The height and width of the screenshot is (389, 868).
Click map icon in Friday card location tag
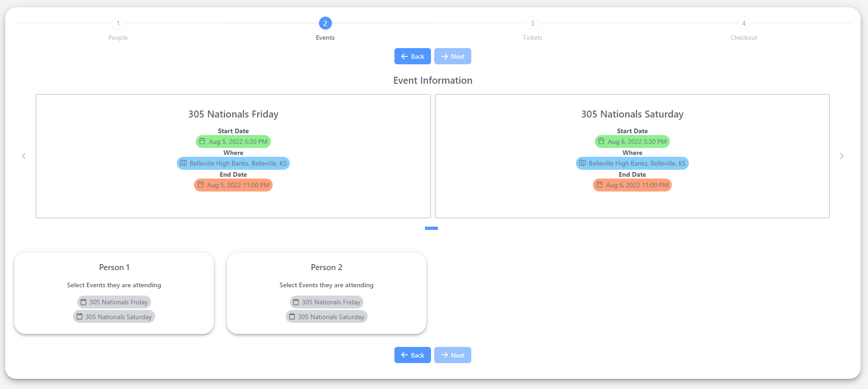pyautogui.click(x=183, y=163)
